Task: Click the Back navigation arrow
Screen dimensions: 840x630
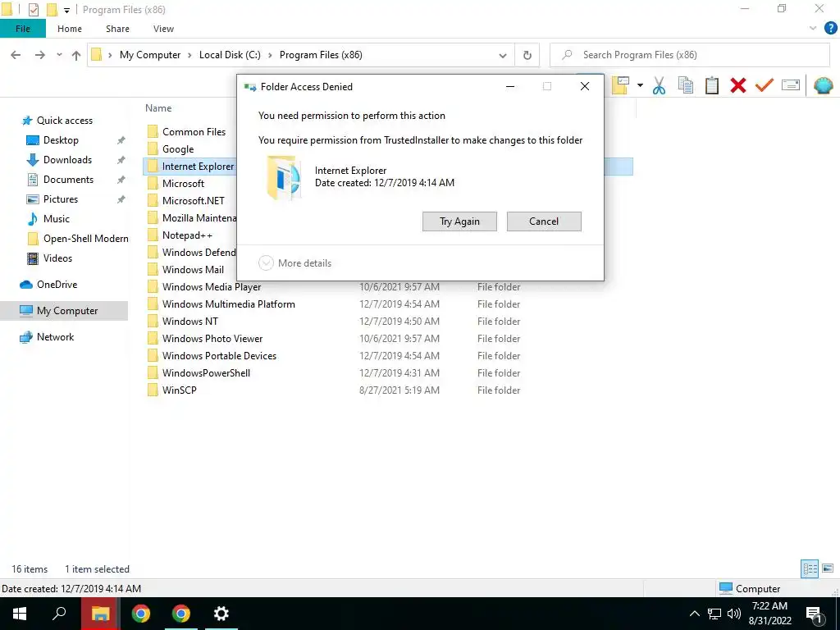Action: (16, 55)
